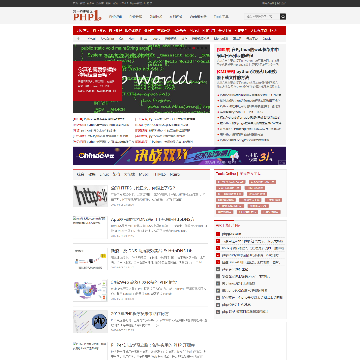Click the first gray ranking square icon
Screen dimensions: 360x360
click(x=218, y=269)
